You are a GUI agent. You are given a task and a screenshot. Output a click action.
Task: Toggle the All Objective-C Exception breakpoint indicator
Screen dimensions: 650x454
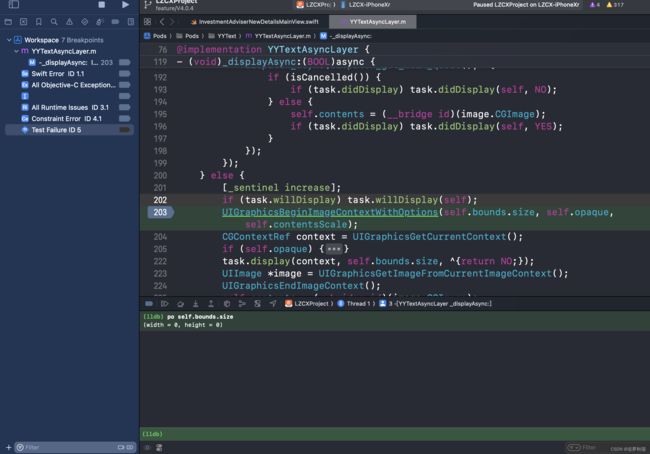(x=125, y=85)
